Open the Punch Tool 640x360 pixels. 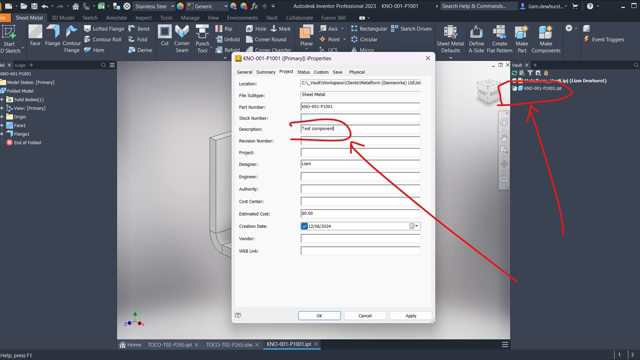(x=202, y=39)
